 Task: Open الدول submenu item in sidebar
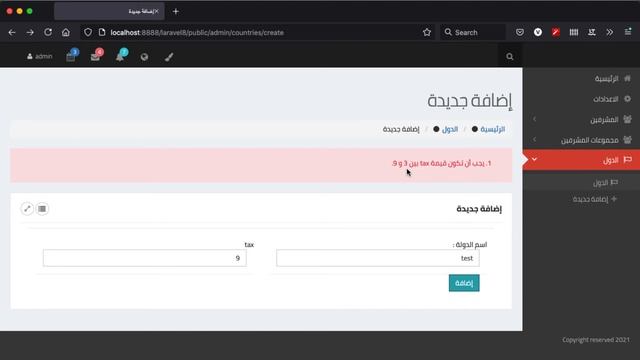(604, 182)
